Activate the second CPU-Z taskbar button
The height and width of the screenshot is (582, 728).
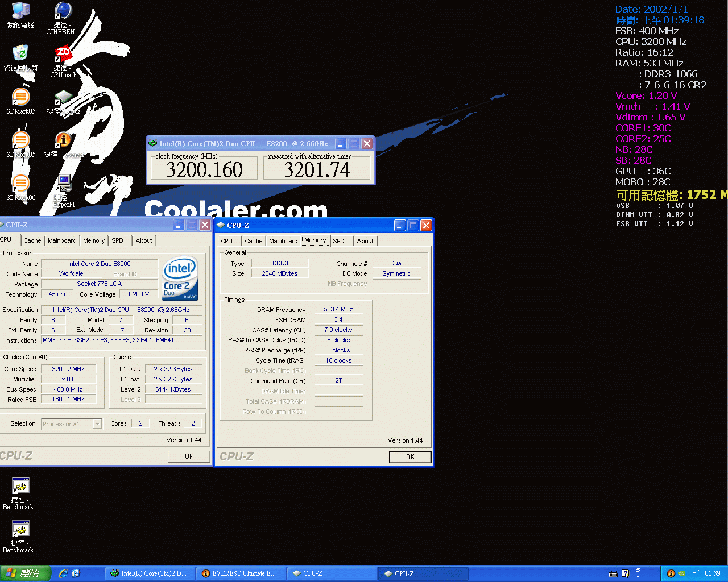(x=423, y=573)
